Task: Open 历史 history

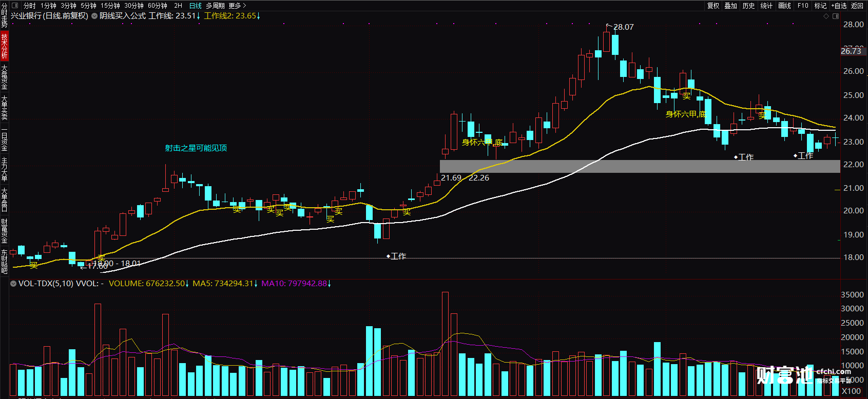Action: tap(749, 6)
